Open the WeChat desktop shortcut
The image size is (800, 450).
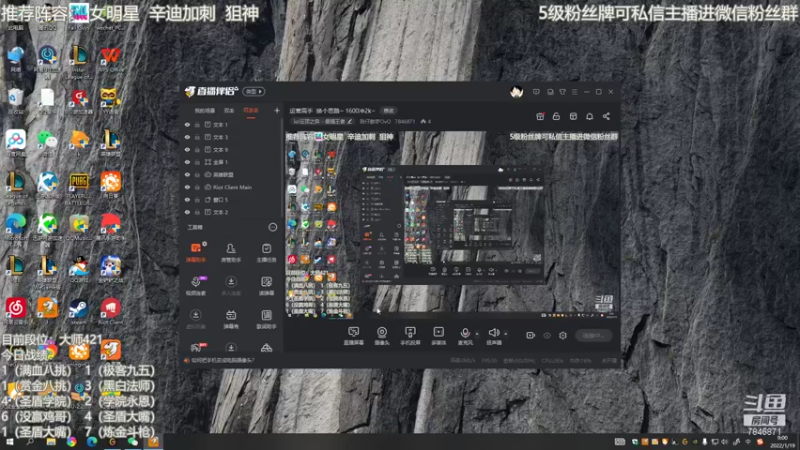click(x=47, y=142)
